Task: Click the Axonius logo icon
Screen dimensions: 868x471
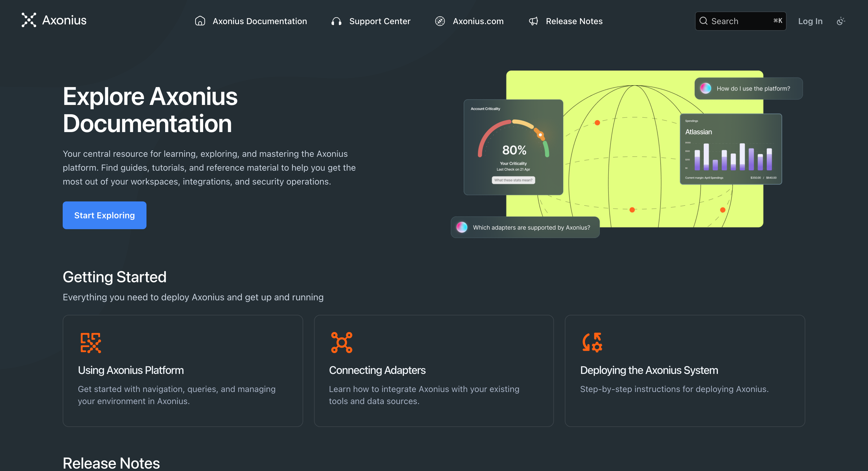Action: (x=29, y=20)
